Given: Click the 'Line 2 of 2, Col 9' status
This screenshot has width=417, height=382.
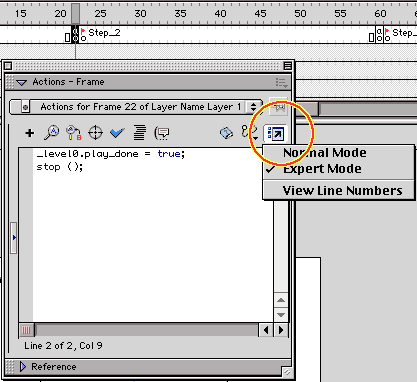Looking at the screenshot, I should point(63,346).
